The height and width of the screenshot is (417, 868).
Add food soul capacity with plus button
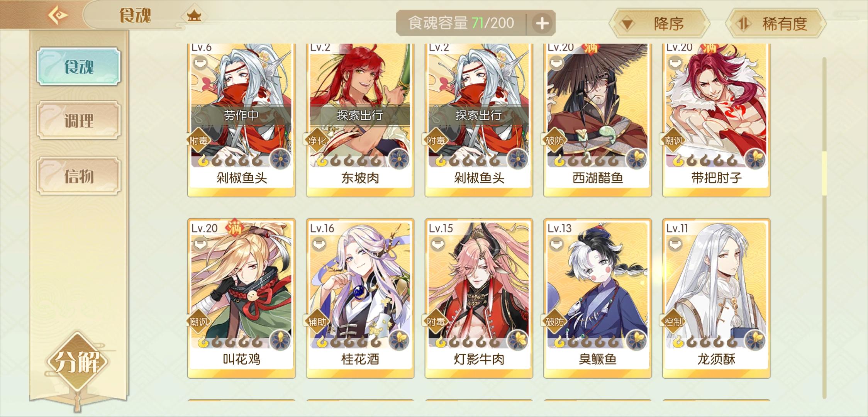pos(542,24)
